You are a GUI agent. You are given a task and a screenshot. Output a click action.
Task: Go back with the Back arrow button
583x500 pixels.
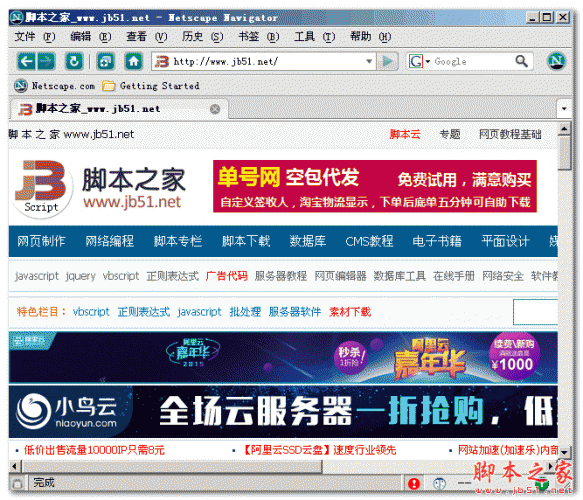coord(26,61)
